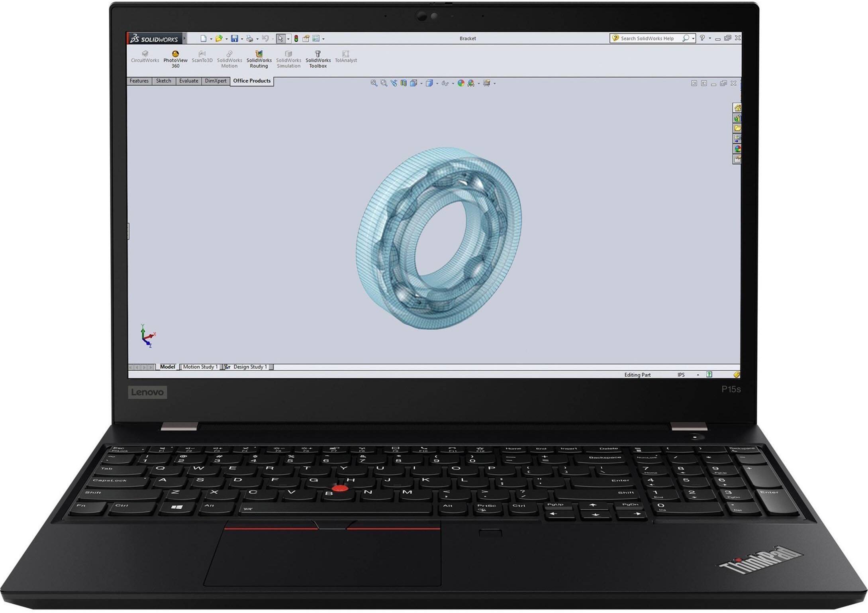Viewport: 868px width, 613px height.
Task: Click the Print icon
Action: coord(249,38)
